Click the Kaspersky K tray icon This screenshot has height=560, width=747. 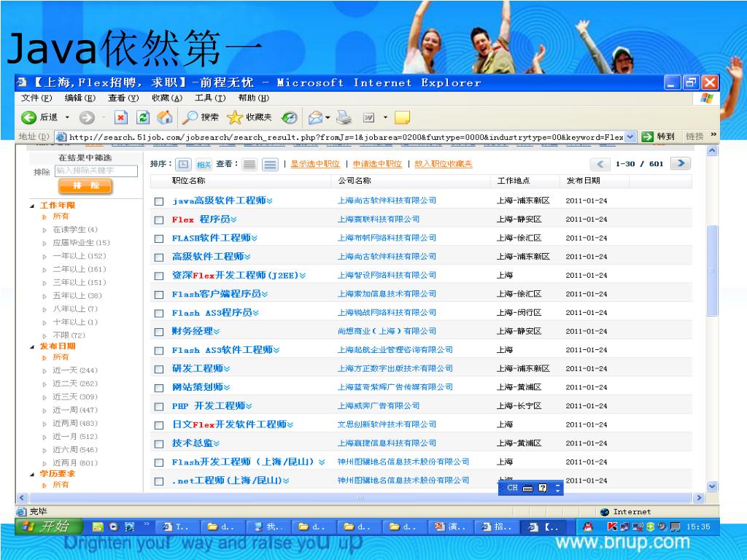pyautogui.click(x=612, y=526)
